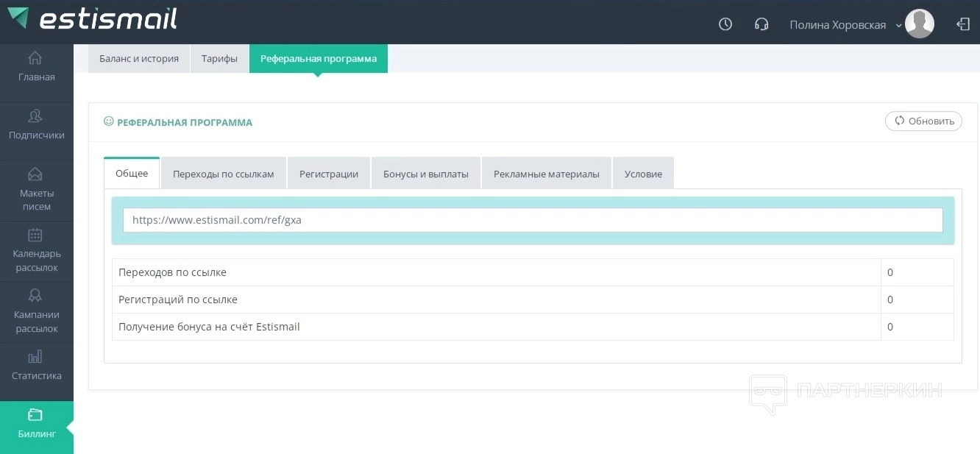Open Рекламные материалы tab

coord(547,174)
